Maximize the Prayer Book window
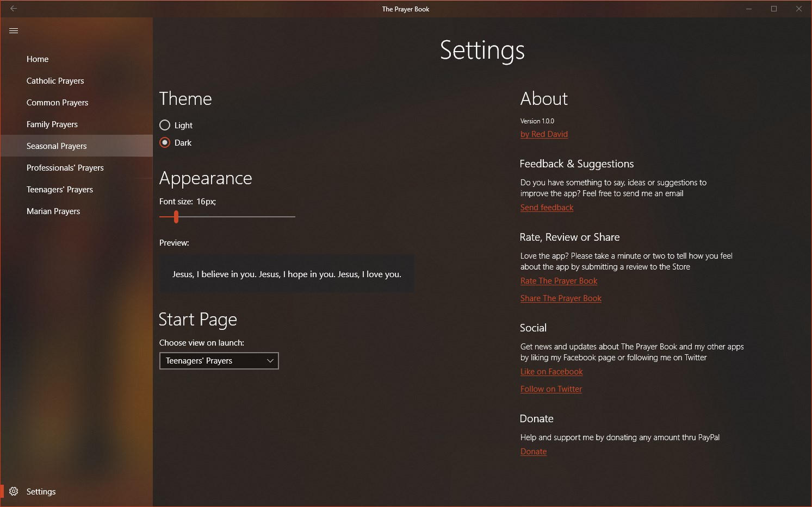The height and width of the screenshot is (507, 812). (x=774, y=9)
